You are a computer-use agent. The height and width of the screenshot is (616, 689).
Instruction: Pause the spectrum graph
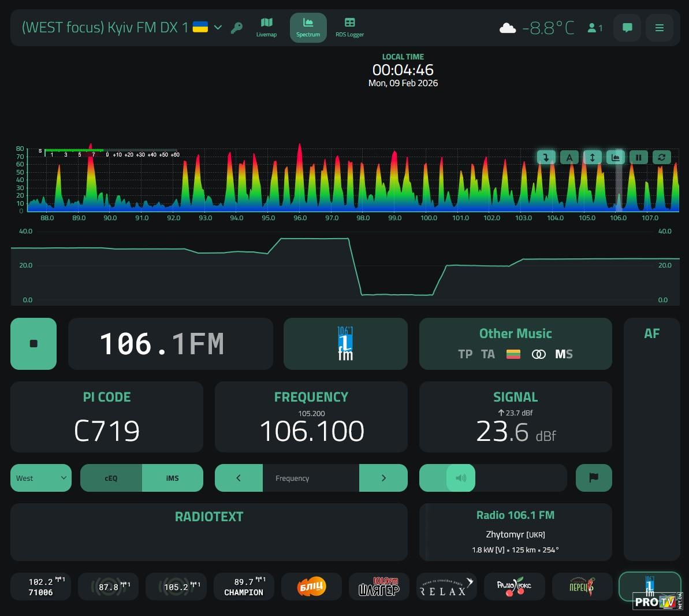pyautogui.click(x=638, y=157)
